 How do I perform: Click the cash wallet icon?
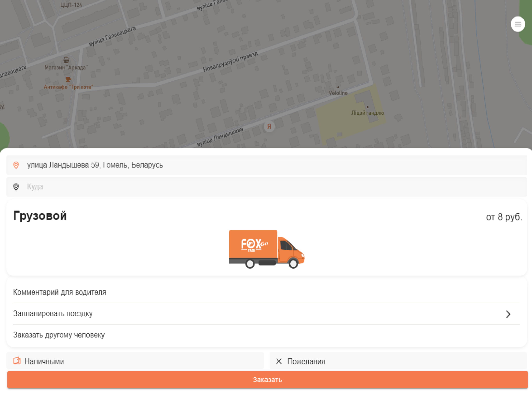(17, 361)
